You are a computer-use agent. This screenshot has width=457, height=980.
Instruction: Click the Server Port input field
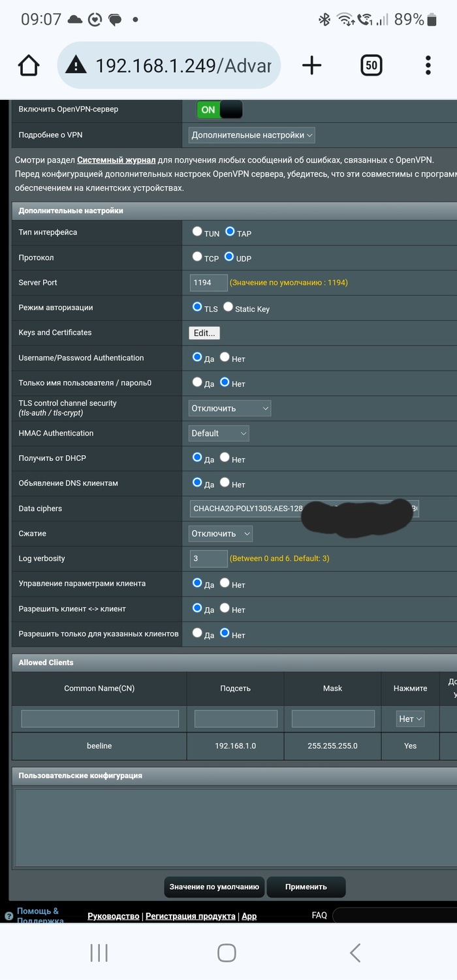(209, 283)
